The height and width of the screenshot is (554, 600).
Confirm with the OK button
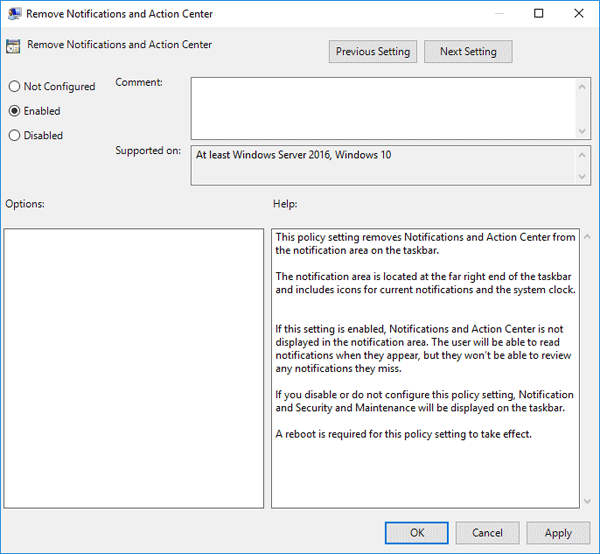click(417, 533)
